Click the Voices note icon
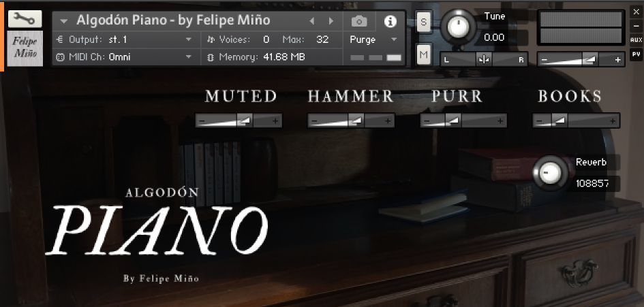Screen dimensions: 644x307 pyautogui.click(x=211, y=39)
